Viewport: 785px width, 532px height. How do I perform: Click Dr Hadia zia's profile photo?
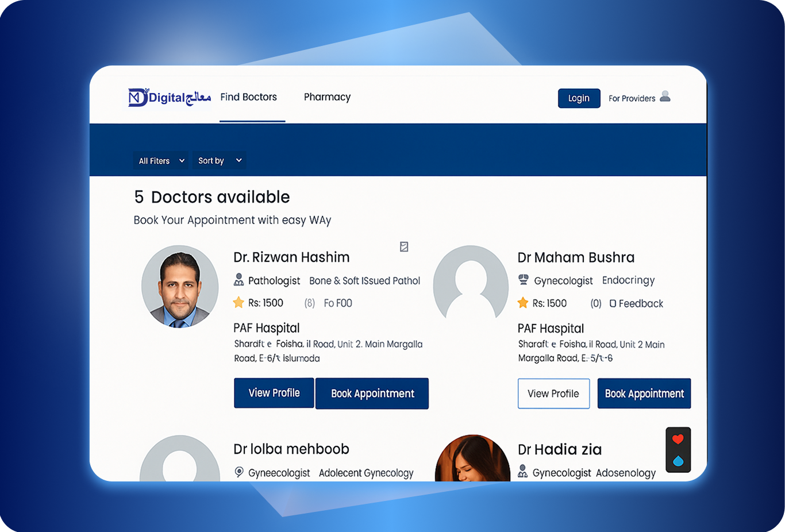472,458
